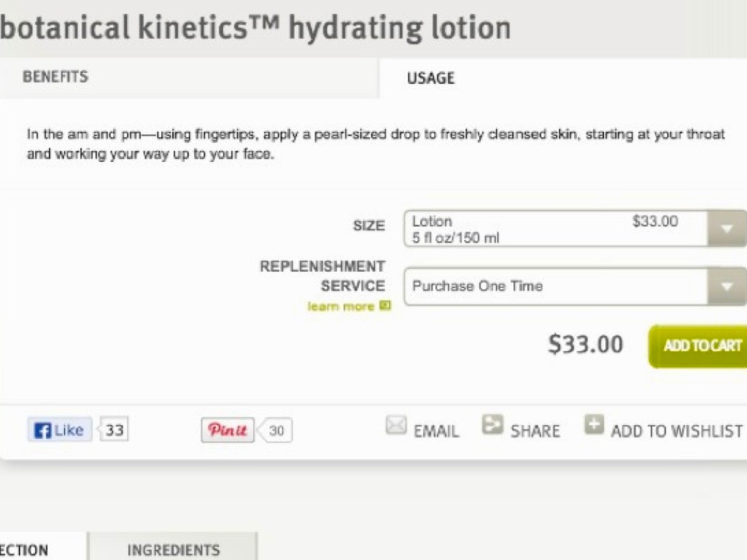The height and width of the screenshot is (560, 747).
Task: Switch to the Benefits tab
Action: point(55,77)
